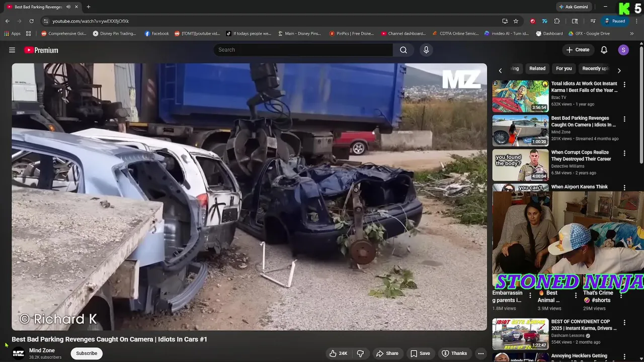The width and height of the screenshot is (644, 362).
Task: Reload the current page
Action: click(x=31, y=21)
